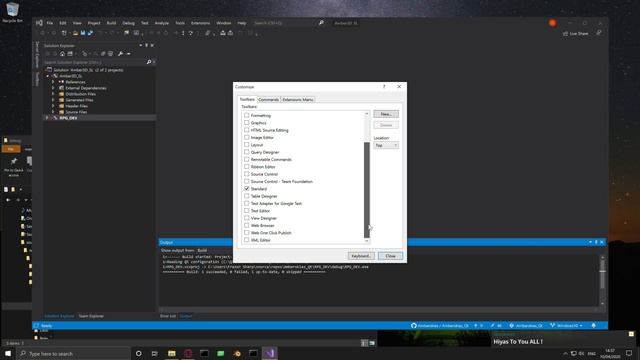Click the pin icon of the Output panel
The height and width of the screenshot is (360, 640).
coord(596,242)
